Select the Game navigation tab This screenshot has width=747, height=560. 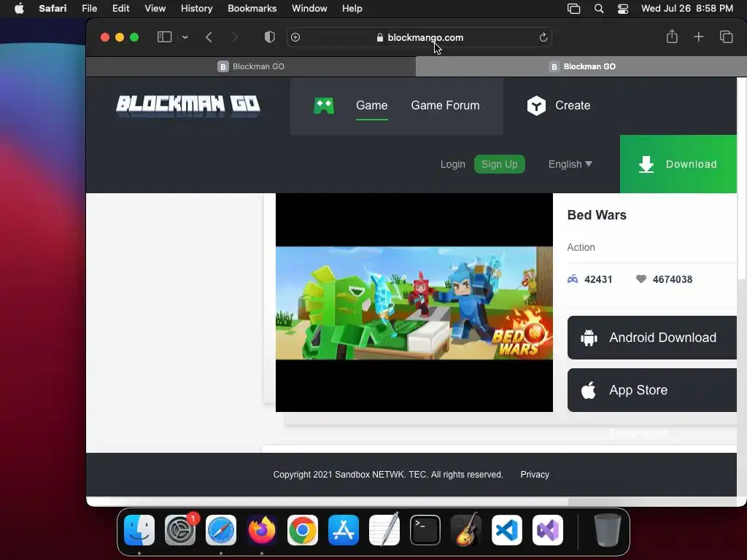pos(371,105)
